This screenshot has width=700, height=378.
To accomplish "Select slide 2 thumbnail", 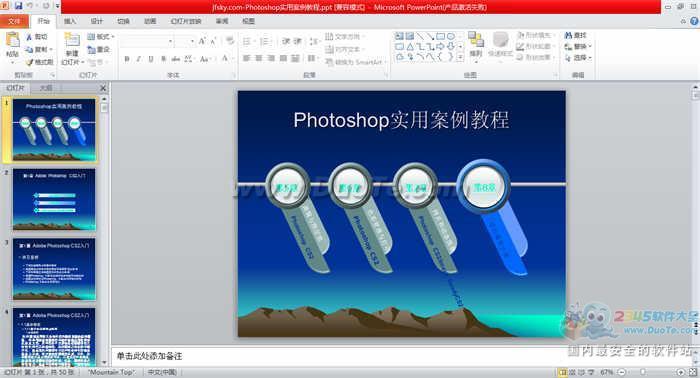I will click(x=54, y=199).
